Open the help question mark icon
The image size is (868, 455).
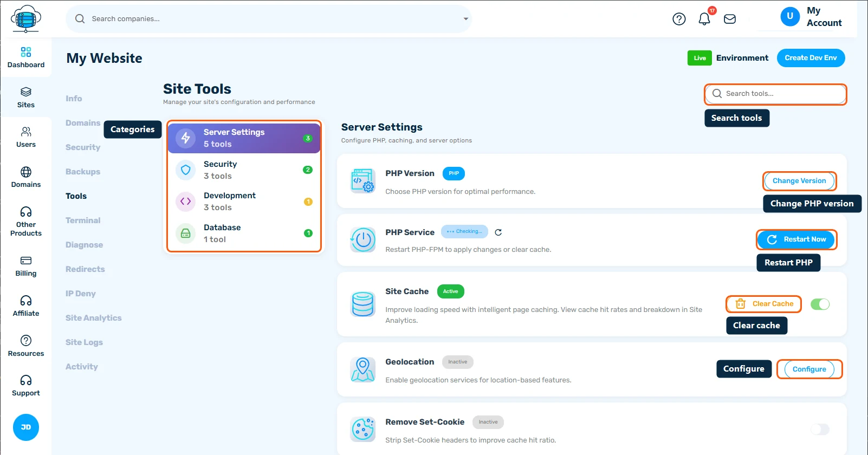(x=679, y=19)
